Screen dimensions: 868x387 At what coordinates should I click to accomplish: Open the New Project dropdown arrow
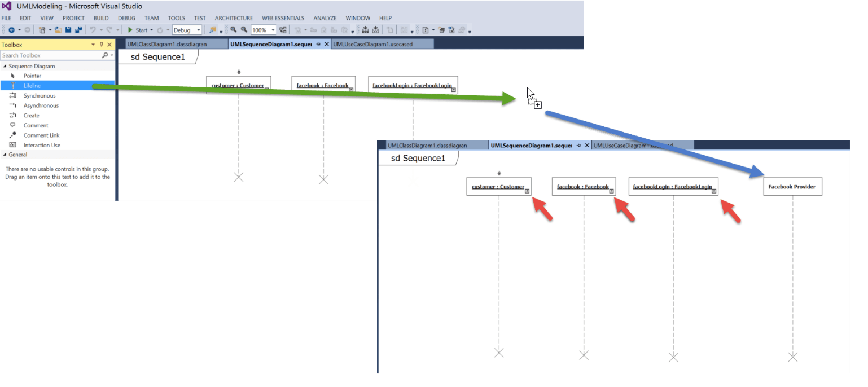point(50,30)
